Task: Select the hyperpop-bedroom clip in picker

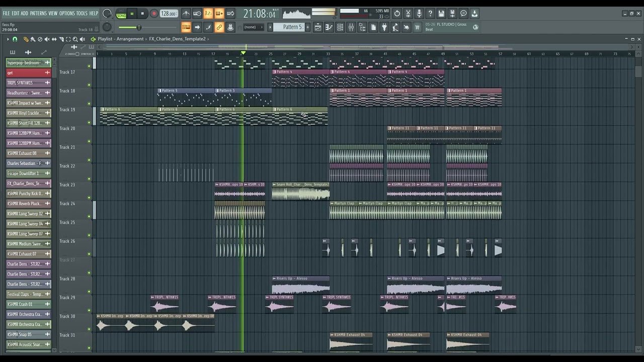Action: 29,63
